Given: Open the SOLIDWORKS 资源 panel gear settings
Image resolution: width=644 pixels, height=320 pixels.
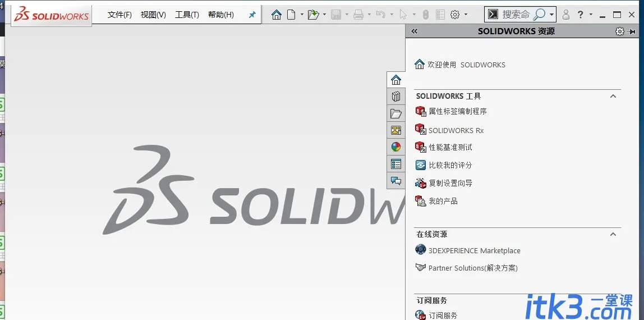Looking at the screenshot, I should tap(619, 31).
